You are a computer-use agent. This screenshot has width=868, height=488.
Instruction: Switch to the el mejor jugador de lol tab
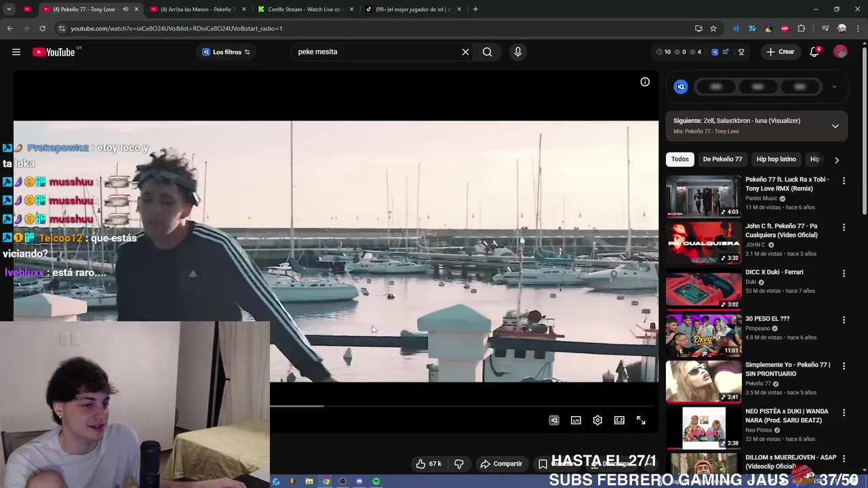pyautogui.click(x=412, y=9)
